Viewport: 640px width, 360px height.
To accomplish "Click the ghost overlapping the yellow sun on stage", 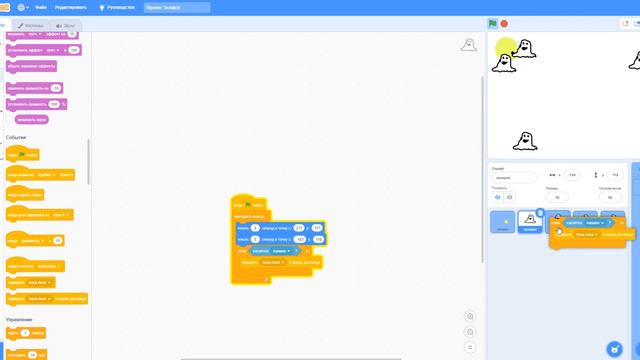I will pos(524,49).
